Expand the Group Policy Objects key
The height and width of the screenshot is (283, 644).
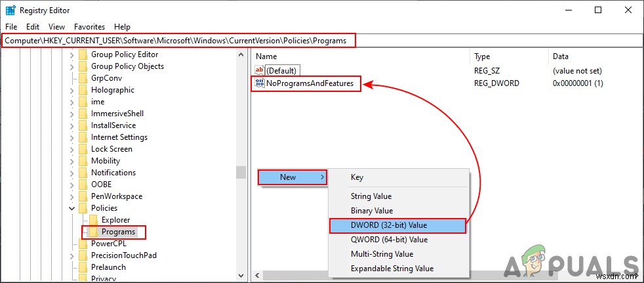point(72,66)
